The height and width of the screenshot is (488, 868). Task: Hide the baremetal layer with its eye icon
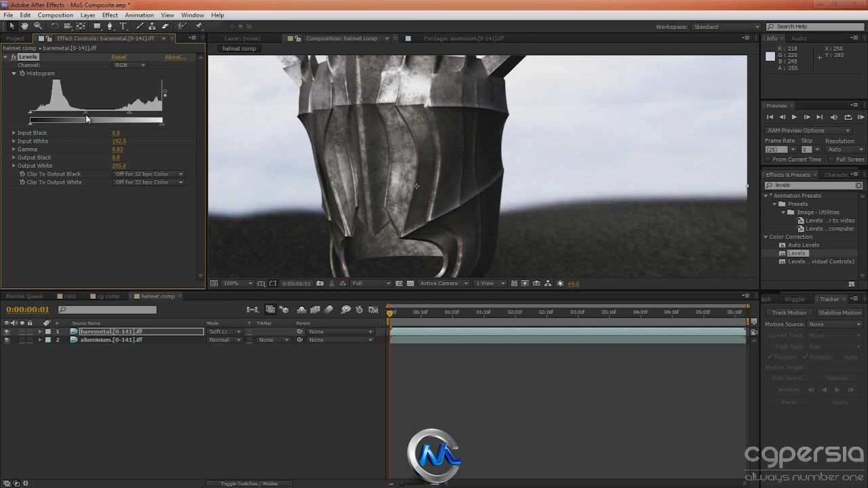coord(7,331)
